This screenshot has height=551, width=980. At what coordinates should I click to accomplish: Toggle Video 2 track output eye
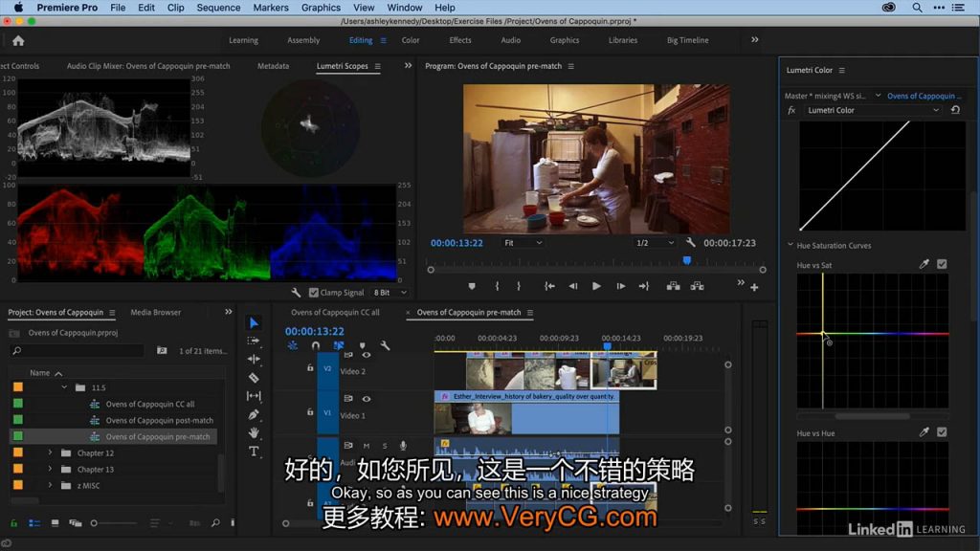coord(367,355)
